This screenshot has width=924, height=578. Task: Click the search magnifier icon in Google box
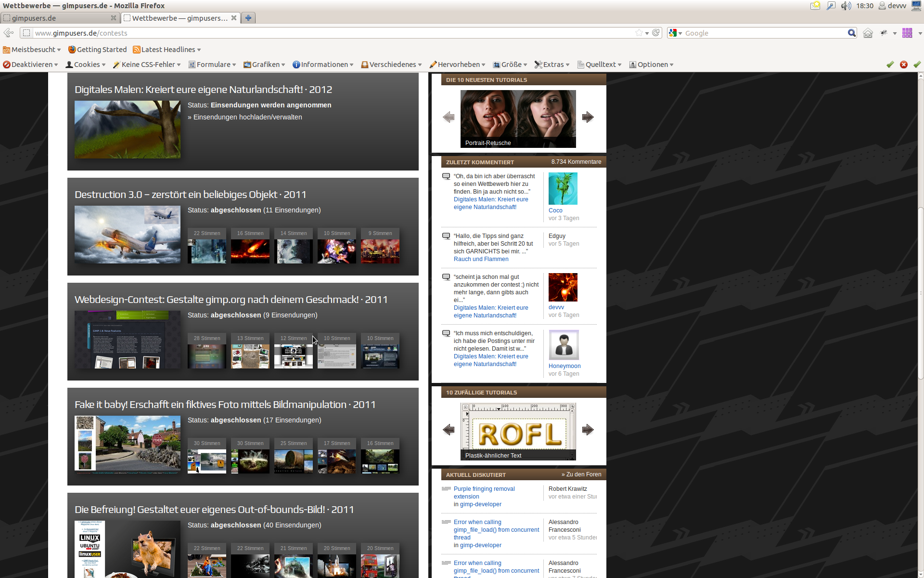click(x=851, y=33)
